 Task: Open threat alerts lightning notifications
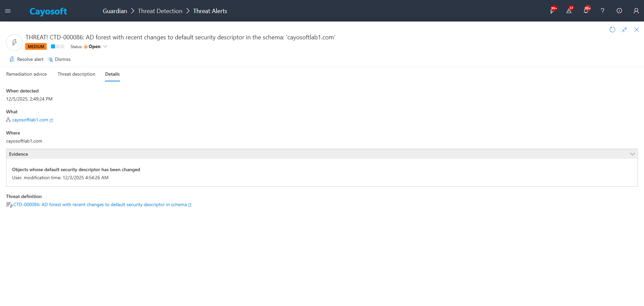click(x=552, y=11)
